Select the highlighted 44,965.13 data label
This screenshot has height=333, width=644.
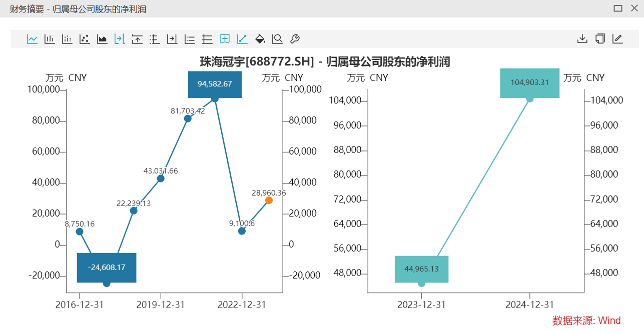[421, 269]
